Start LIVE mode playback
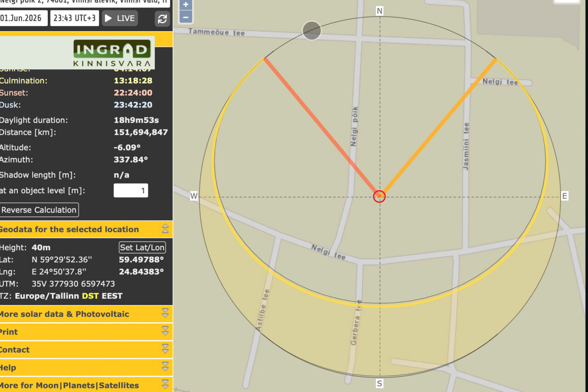 tap(120, 18)
